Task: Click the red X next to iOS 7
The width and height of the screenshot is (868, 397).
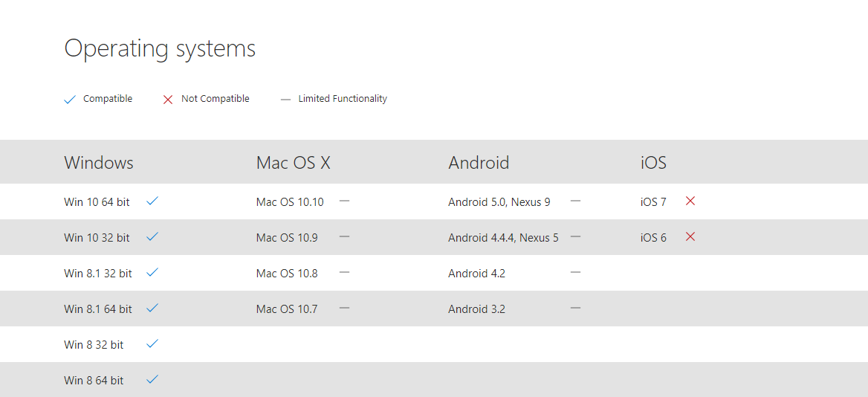Action: (x=690, y=201)
